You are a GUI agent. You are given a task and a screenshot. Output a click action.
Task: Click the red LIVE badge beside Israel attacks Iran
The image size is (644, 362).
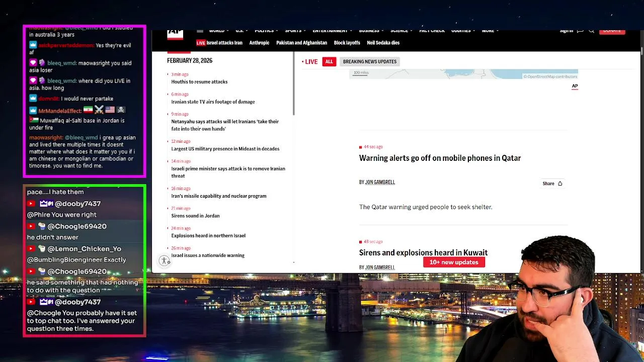201,43
